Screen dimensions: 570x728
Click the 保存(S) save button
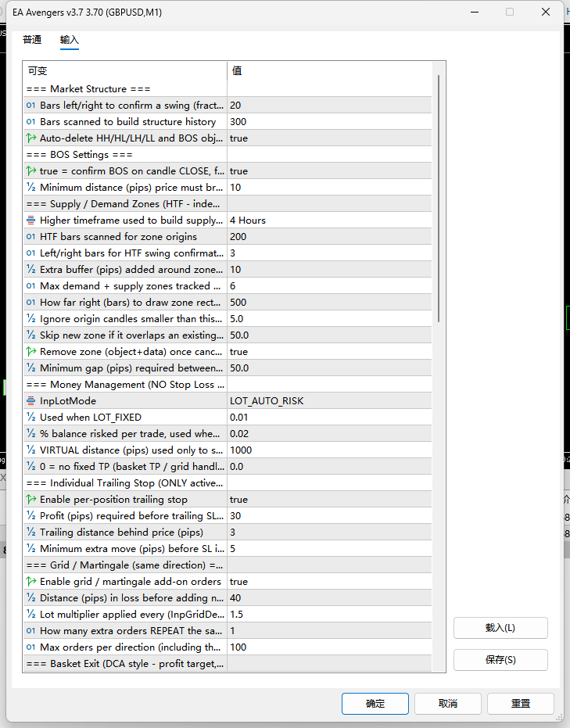(x=500, y=660)
